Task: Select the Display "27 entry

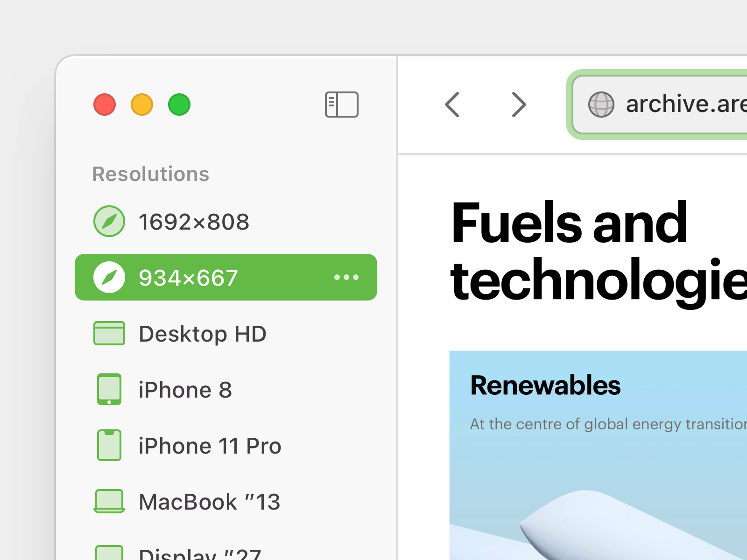Action: point(200,554)
